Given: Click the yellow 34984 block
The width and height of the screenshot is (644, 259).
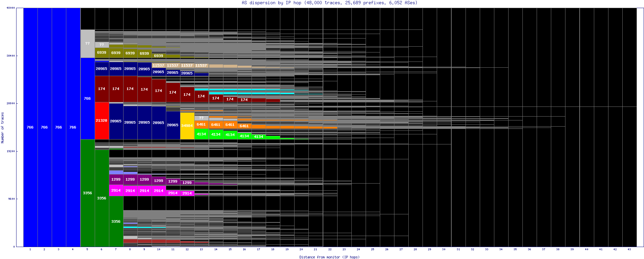Looking at the screenshot, I should tap(187, 126).
